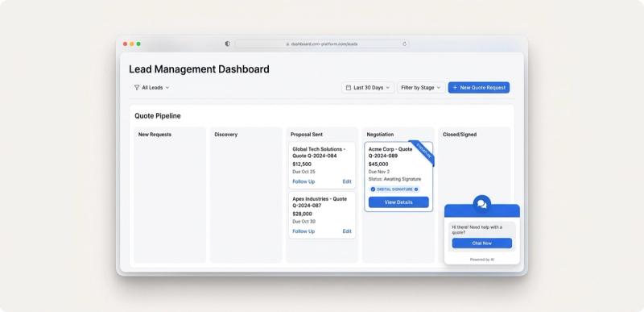This screenshot has width=644, height=312.
Task: Click the $12,500 amount
Action: pyautogui.click(x=302, y=164)
